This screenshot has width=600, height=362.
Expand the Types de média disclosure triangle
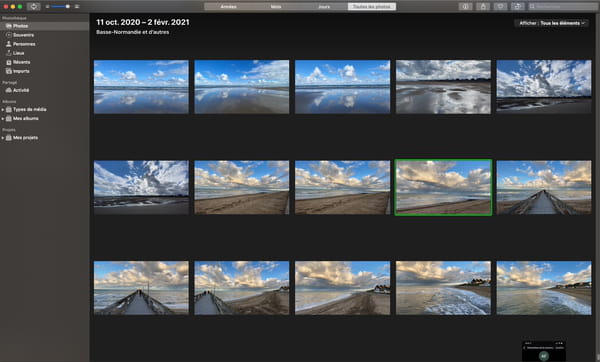(x=3, y=110)
